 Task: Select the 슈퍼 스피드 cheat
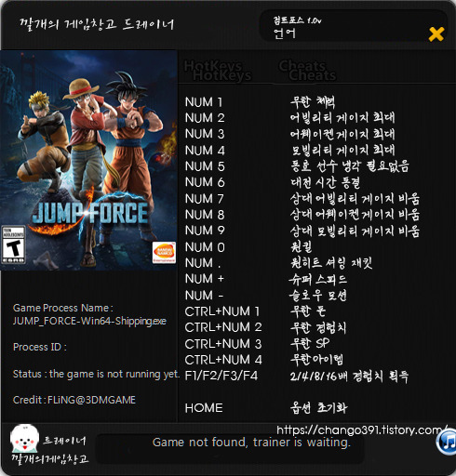(318, 279)
